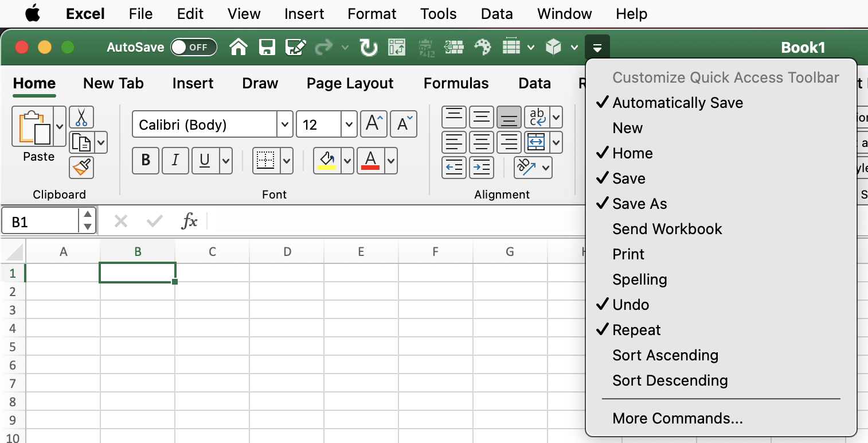Toggle the AutoSave switch

[194, 47]
